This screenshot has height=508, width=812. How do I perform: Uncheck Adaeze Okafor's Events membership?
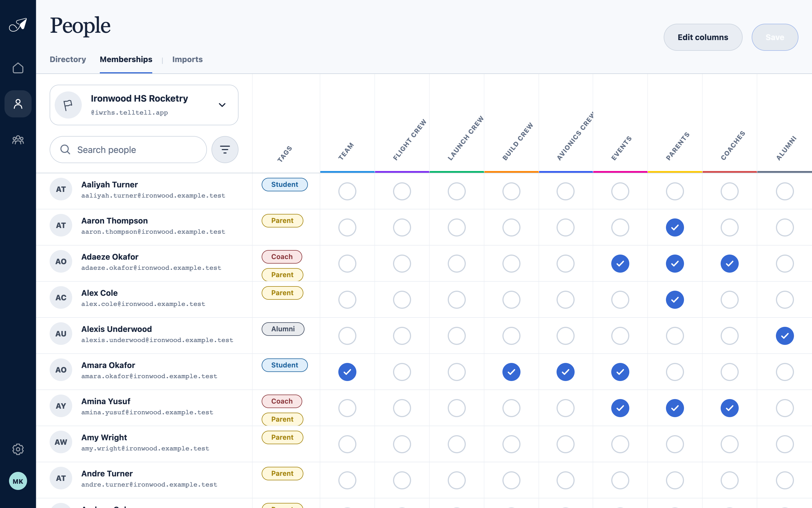coord(620,263)
